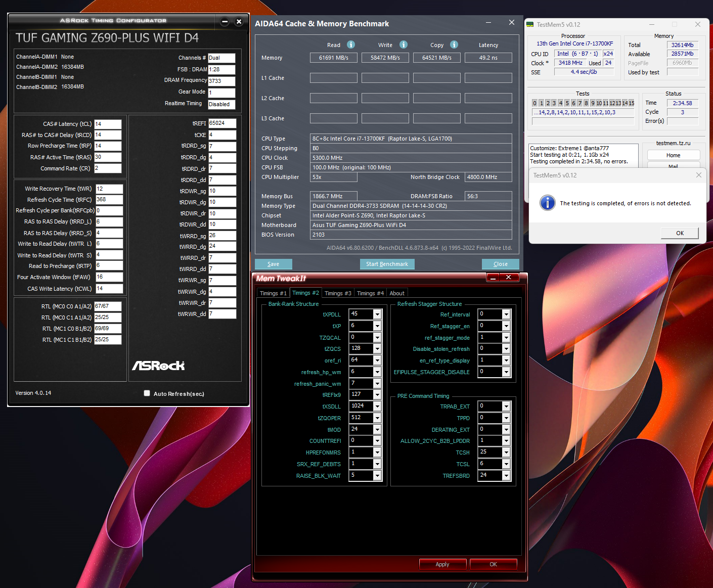713x588 pixels.
Task: Click the Copy info icon in AIDA64
Action: [x=454, y=44]
